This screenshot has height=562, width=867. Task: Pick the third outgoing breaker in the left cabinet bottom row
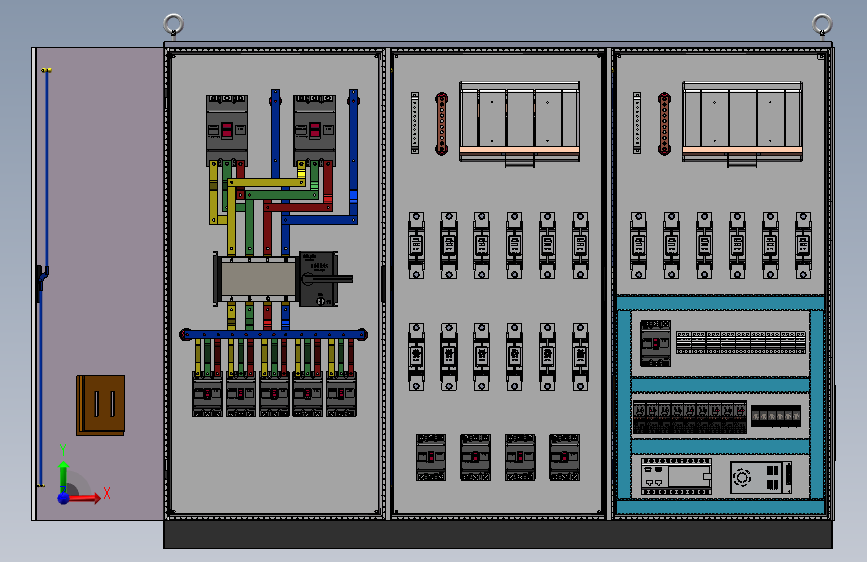tap(274, 394)
